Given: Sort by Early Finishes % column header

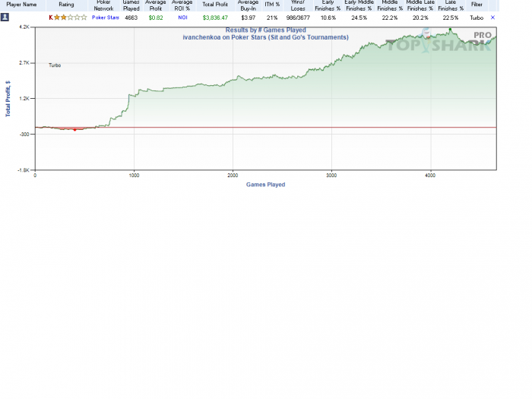Looking at the screenshot, I should pyautogui.click(x=328, y=5).
